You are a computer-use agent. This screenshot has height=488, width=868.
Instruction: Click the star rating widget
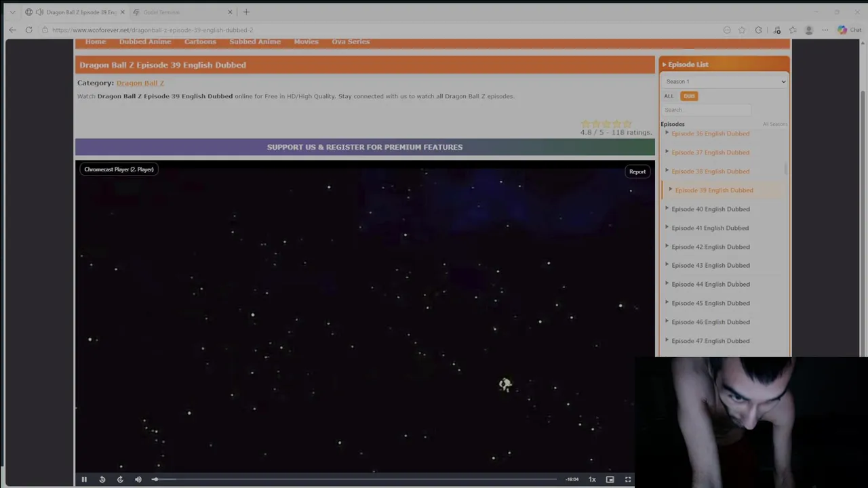tap(606, 124)
